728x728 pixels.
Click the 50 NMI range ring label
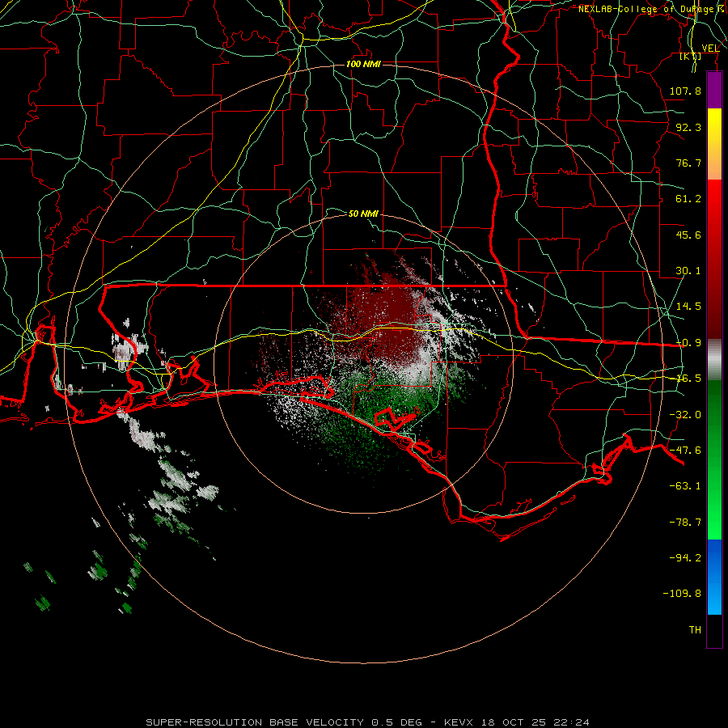click(363, 214)
